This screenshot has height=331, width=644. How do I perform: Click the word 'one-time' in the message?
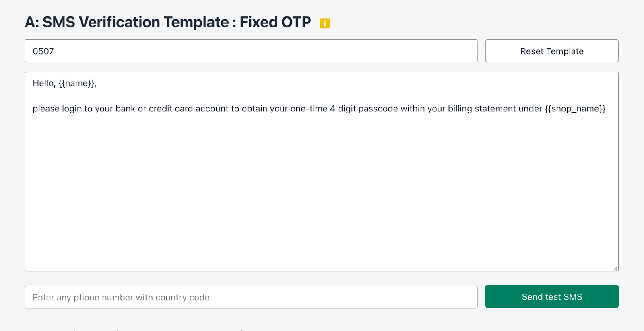(x=309, y=109)
